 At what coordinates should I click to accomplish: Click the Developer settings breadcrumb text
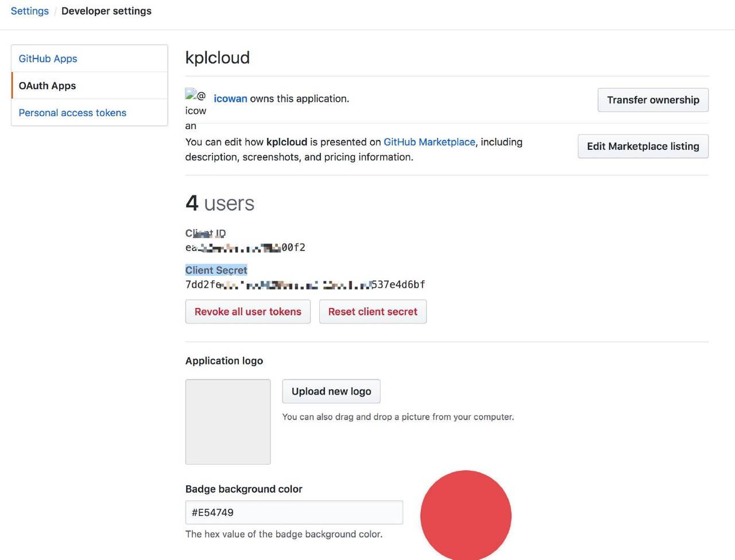click(x=106, y=11)
